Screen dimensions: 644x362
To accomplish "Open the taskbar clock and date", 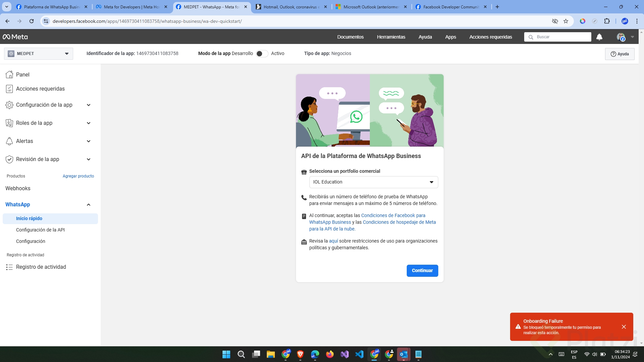I will (x=621, y=354).
